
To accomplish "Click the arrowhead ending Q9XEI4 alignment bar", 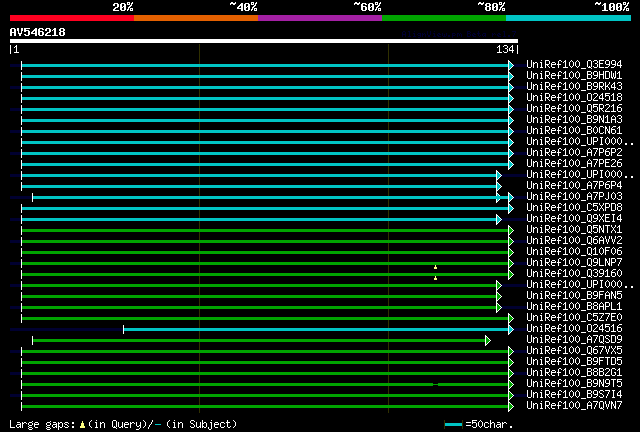I will 499,219.
